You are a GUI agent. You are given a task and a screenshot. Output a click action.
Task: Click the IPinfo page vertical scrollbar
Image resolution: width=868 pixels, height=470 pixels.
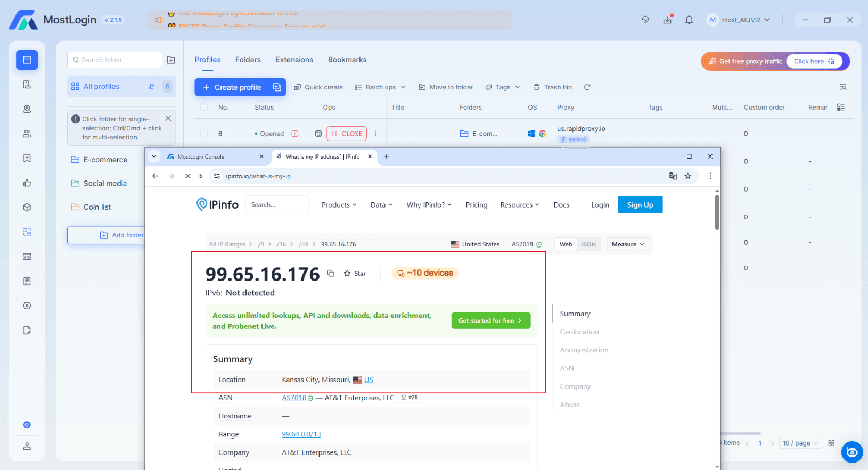click(x=717, y=212)
